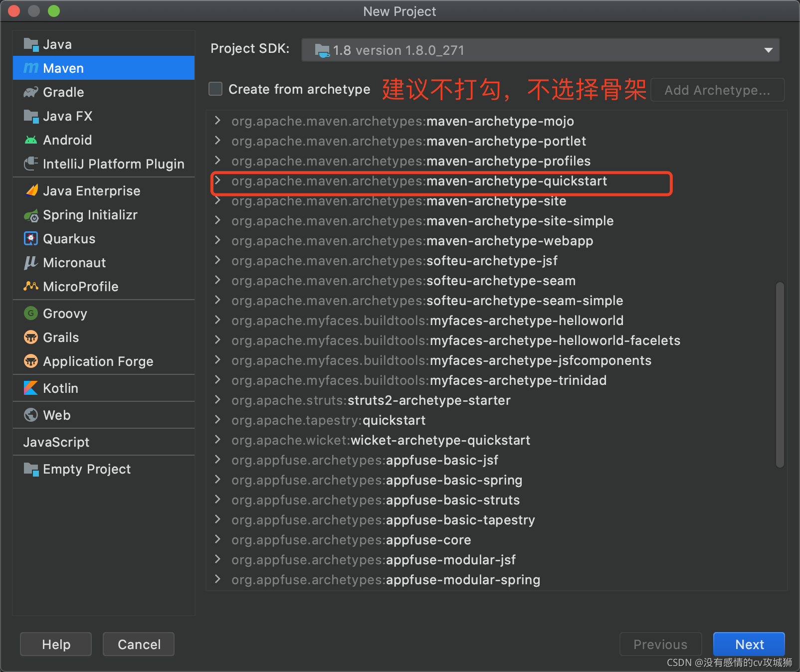
Task: Select appfuse-basic-spring row
Action: [496, 480]
